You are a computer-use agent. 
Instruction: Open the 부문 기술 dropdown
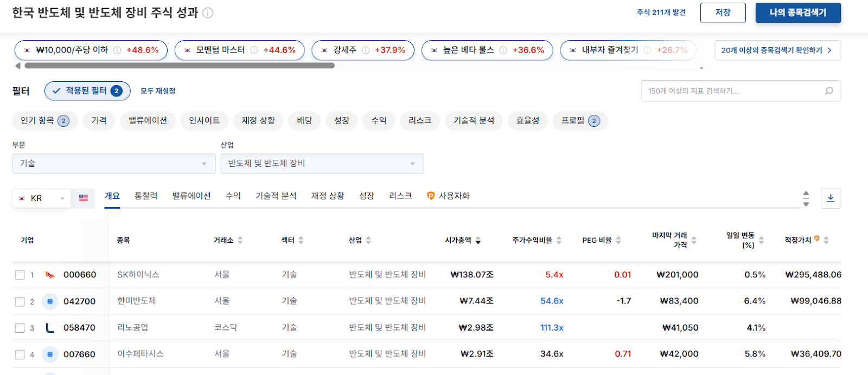(x=114, y=164)
